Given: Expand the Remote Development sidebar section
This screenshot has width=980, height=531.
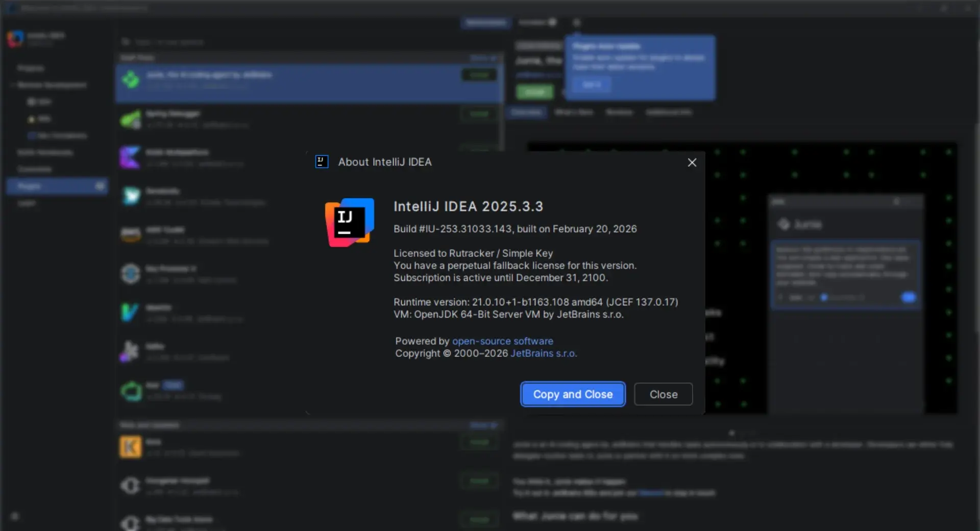Looking at the screenshot, I should [x=51, y=85].
